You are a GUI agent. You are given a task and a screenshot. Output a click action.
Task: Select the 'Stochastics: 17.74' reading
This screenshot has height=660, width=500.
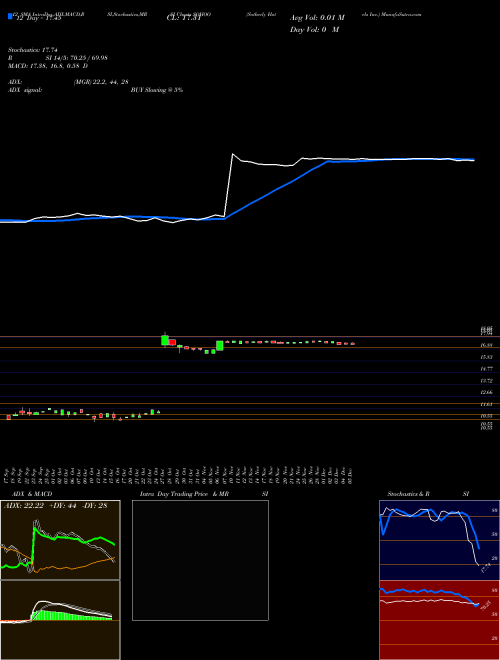coord(33,50)
